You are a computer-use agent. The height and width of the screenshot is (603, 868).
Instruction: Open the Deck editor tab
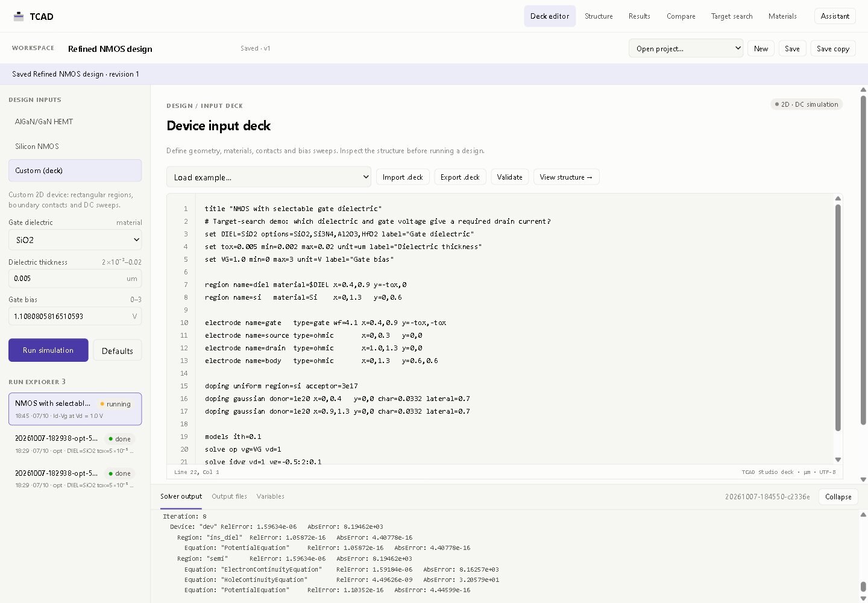point(550,16)
